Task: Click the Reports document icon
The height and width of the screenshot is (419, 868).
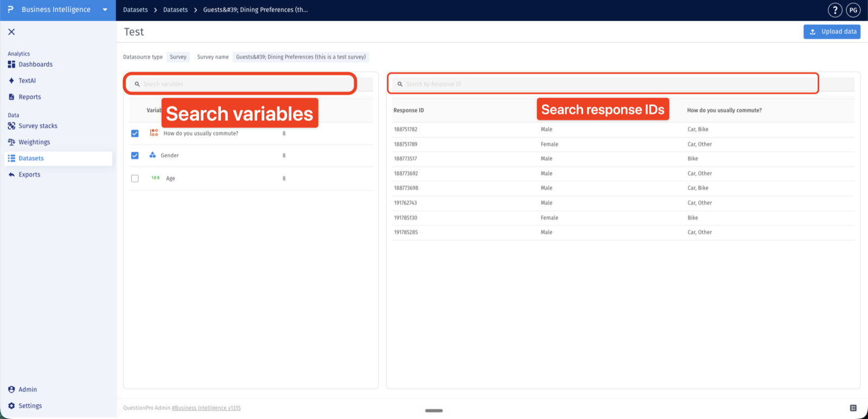Action: [x=11, y=97]
